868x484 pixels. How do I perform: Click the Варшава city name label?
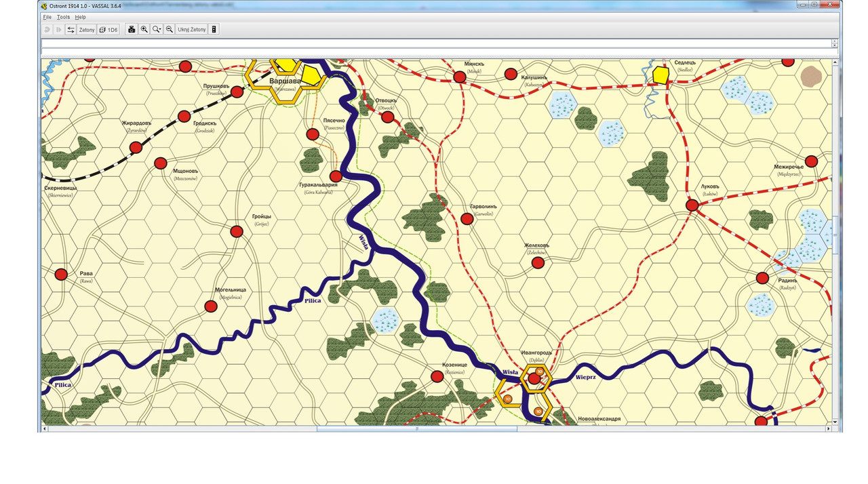pos(284,81)
